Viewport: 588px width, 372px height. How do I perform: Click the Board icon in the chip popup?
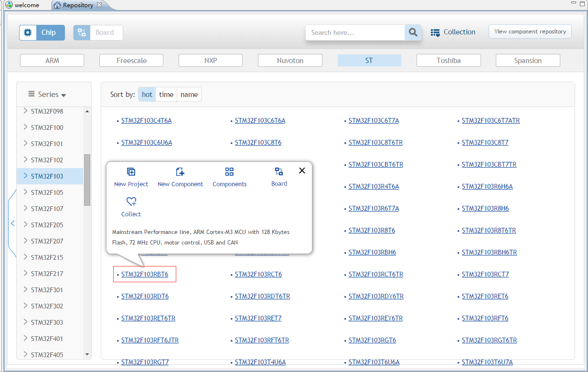(279, 171)
